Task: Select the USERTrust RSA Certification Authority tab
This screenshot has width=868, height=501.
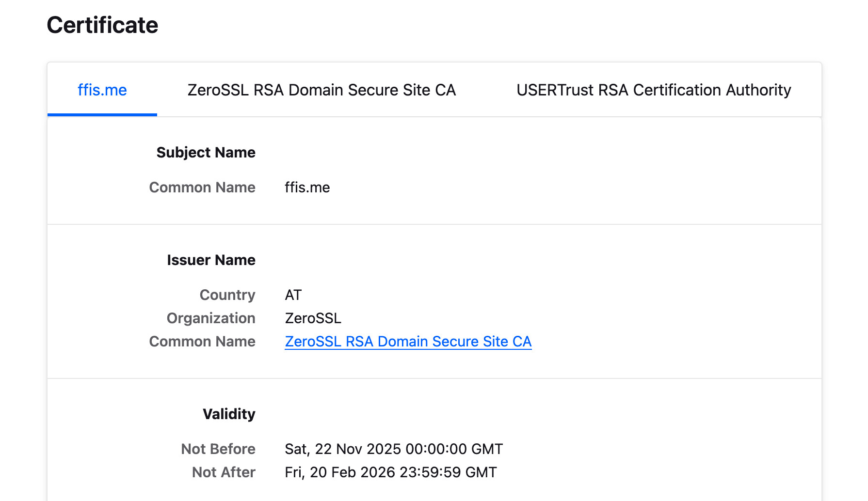Action: pyautogui.click(x=653, y=90)
